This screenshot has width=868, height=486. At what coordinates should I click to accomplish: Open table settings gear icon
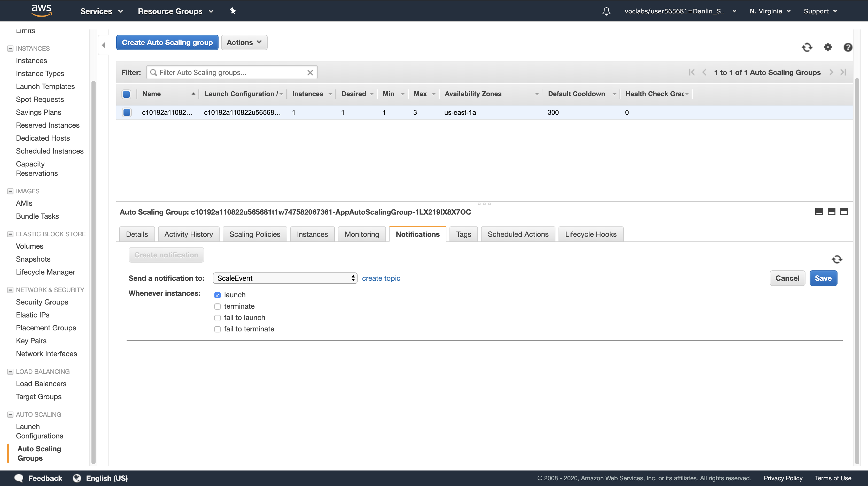(x=827, y=47)
